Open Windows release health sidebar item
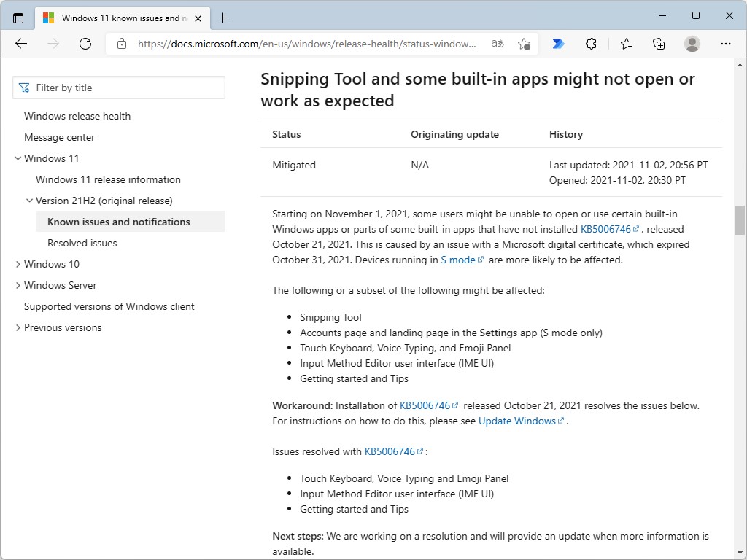The height and width of the screenshot is (560, 747). (77, 116)
